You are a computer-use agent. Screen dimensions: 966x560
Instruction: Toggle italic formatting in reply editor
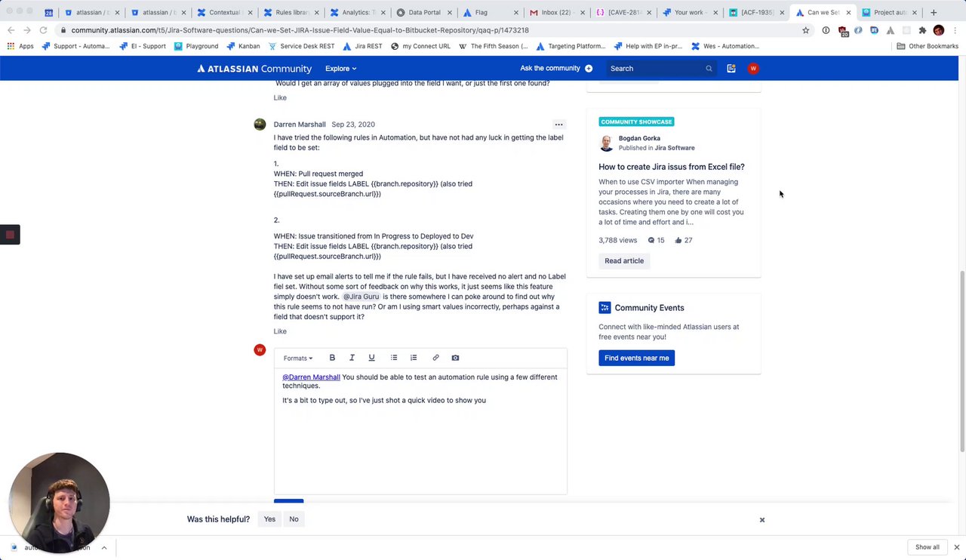pos(352,358)
